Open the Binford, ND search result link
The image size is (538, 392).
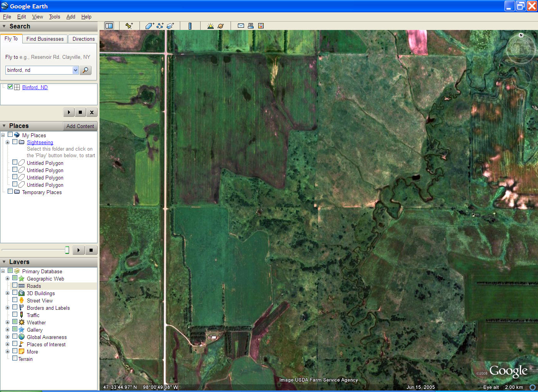(35, 87)
